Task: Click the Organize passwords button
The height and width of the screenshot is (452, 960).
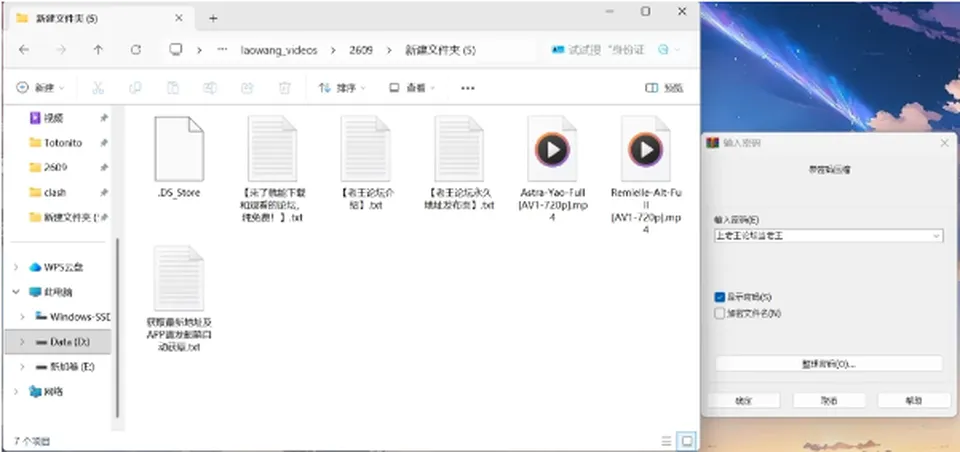Action: 828,364
